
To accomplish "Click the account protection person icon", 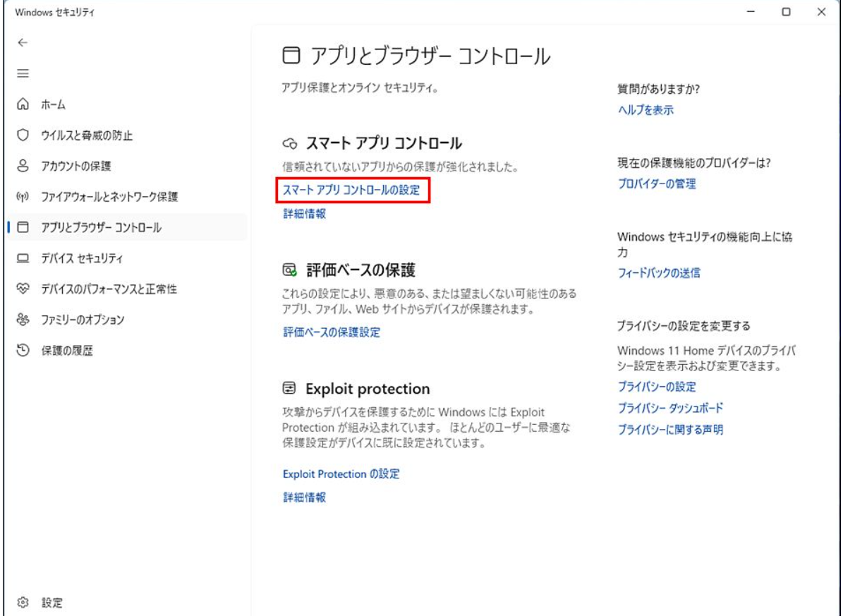I will [x=23, y=167].
